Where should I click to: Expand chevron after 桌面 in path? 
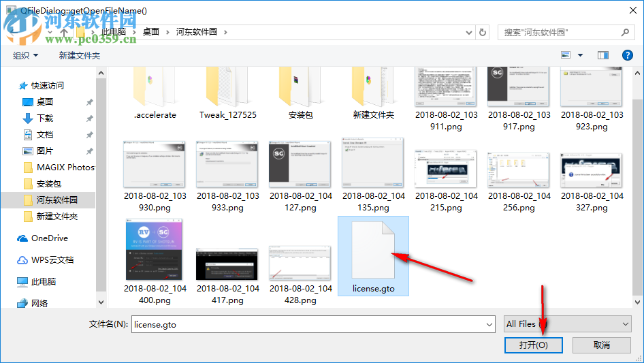(167, 32)
